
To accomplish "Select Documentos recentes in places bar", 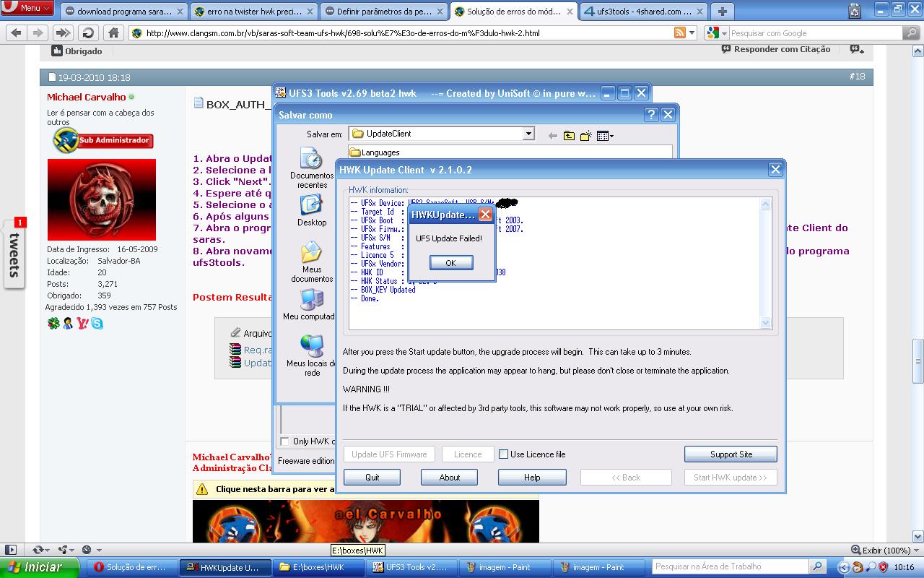I will [x=312, y=168].
